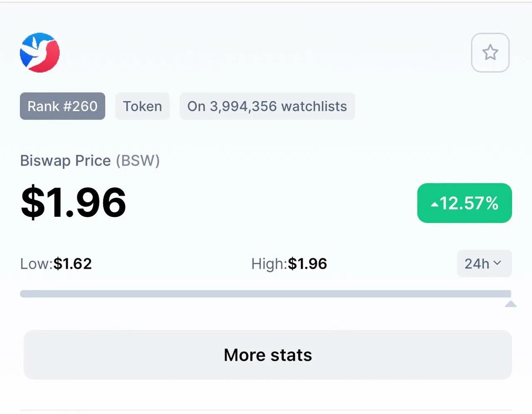
Task: Click the BSW ticker symbol text
Action: tap(138, 161)
